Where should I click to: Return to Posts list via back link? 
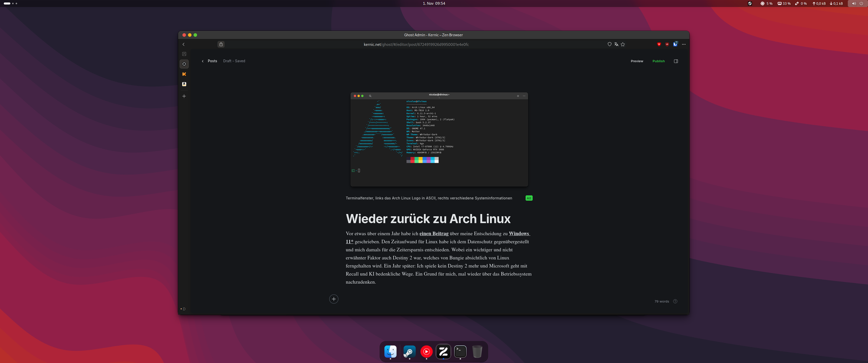click(x=210, y=61)
